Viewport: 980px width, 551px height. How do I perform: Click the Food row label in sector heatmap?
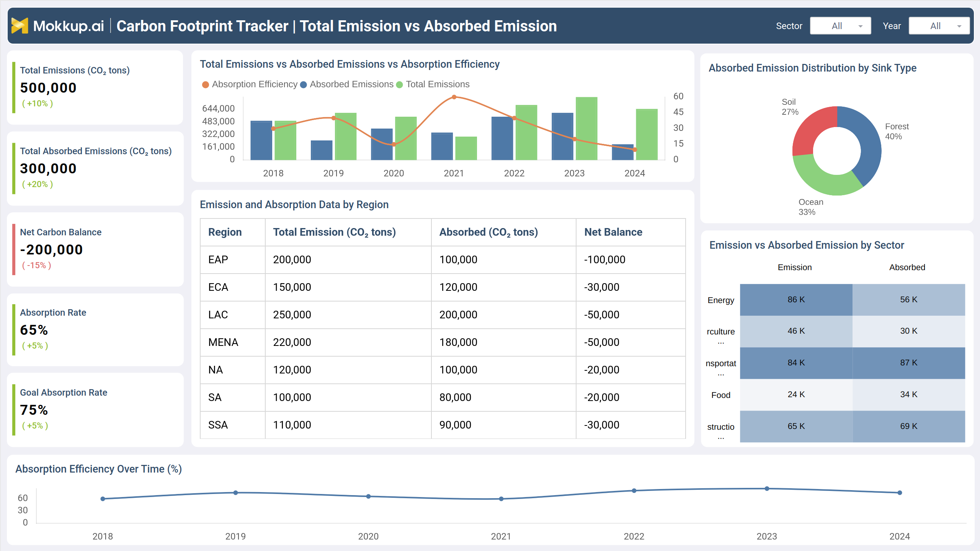[x=721, y=395]
